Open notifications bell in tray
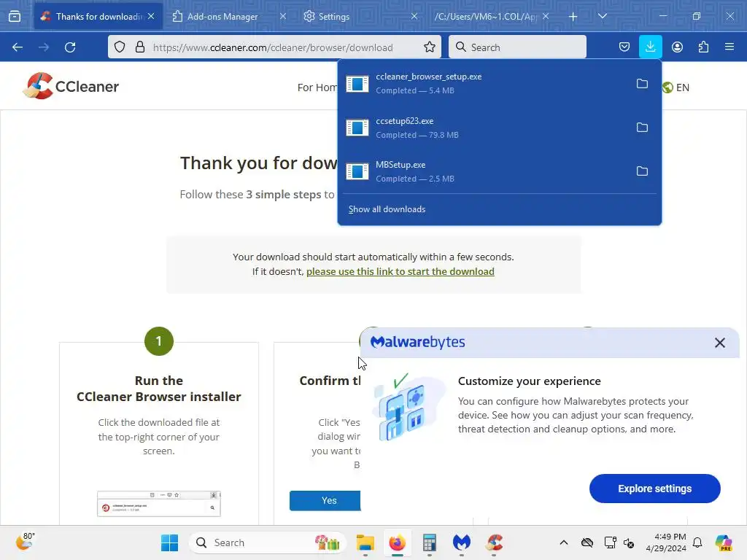This screenshot has width=747, height=560. 697,542
